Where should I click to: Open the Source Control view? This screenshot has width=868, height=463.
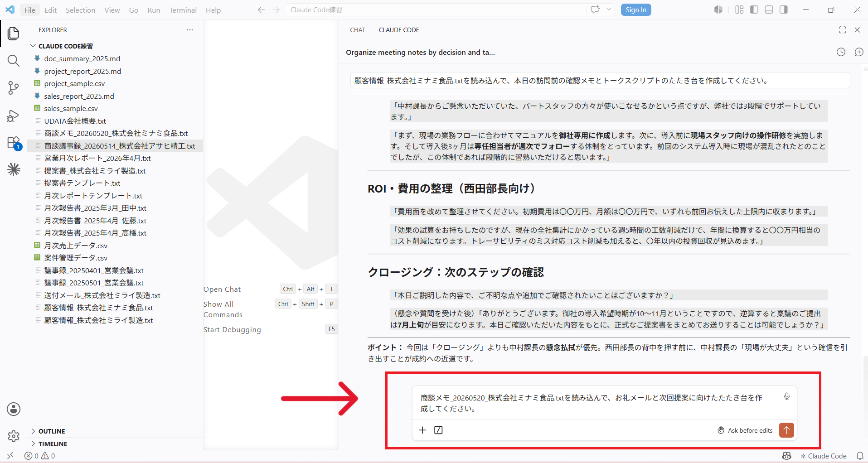(14, 88)
